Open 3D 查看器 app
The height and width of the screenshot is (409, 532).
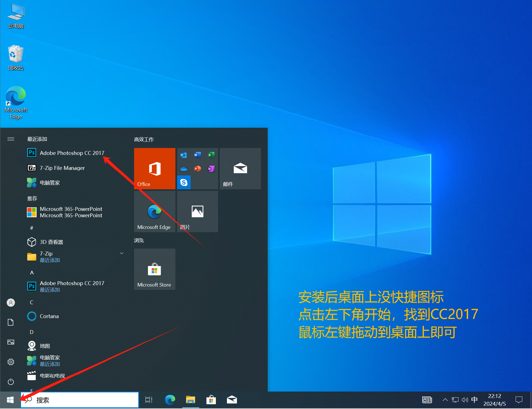point(75,242)
